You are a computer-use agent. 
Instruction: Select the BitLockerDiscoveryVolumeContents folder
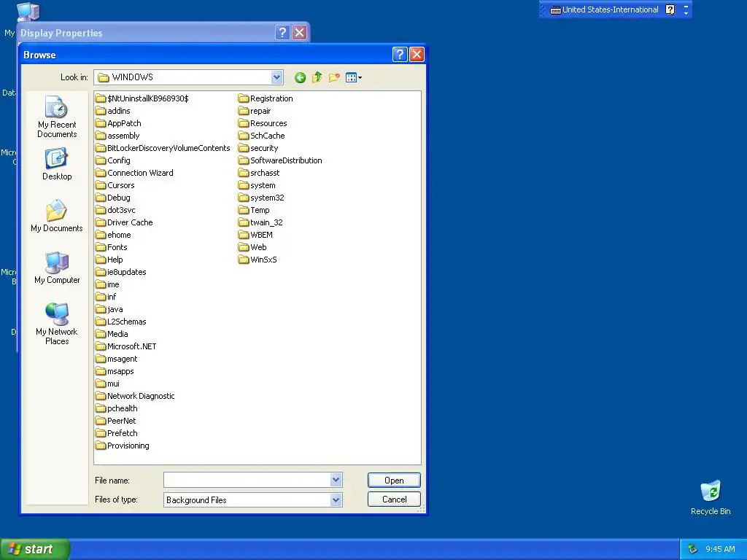(x=163, y=148)
